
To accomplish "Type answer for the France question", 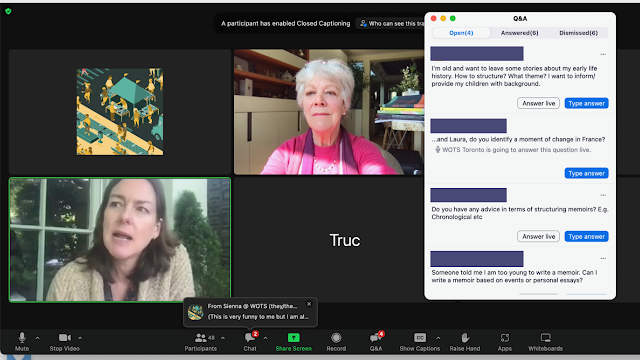I will coord(587,173).
